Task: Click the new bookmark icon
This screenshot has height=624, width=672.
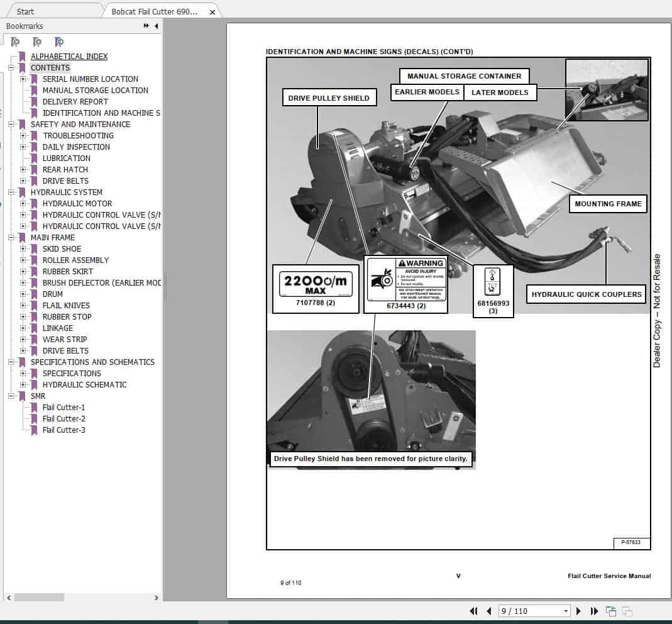Action: [37, 42]
